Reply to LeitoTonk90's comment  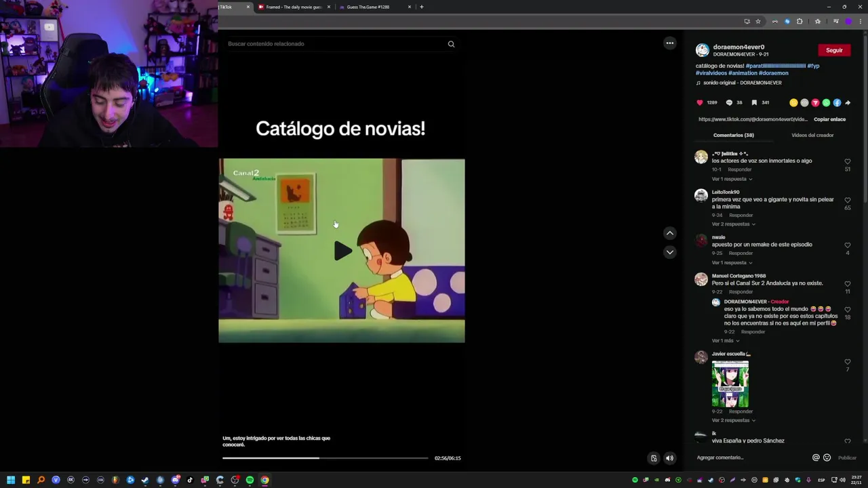(x=741, y=216)
